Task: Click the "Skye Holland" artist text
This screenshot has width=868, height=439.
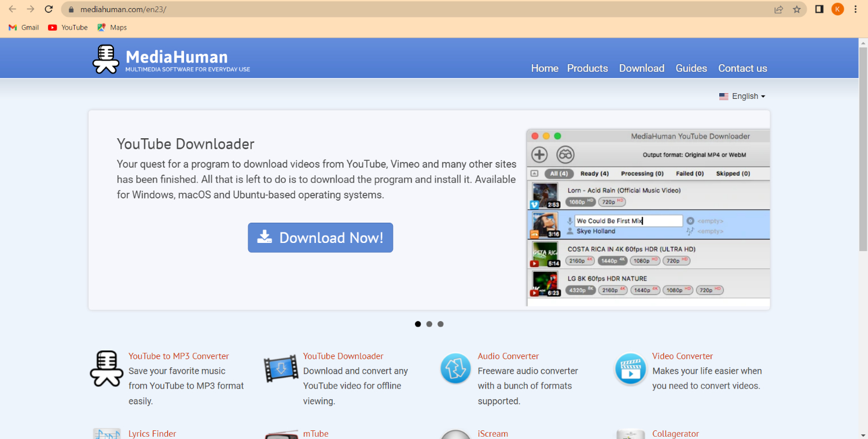Action: coord(596,231)
